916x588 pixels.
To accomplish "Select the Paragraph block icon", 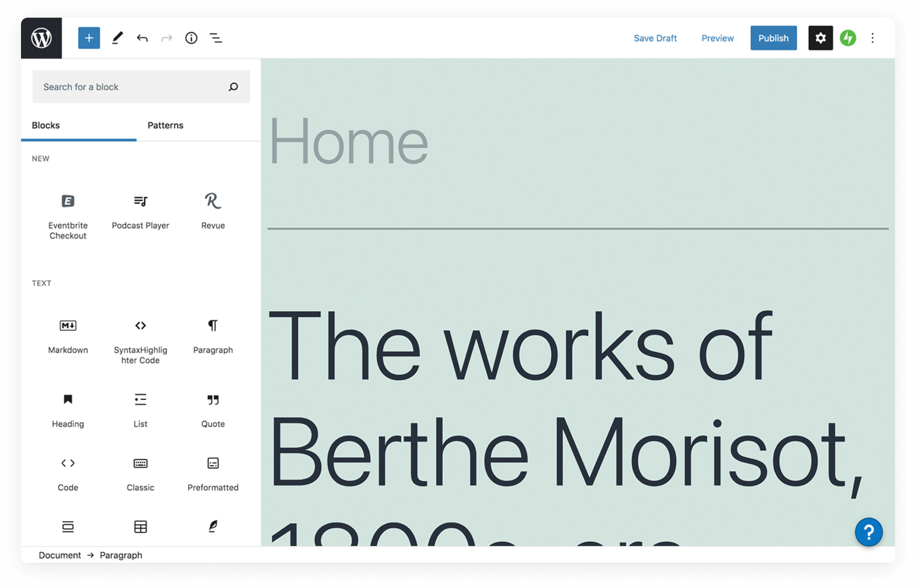I will pyautogui.click(x=212, y=325).
